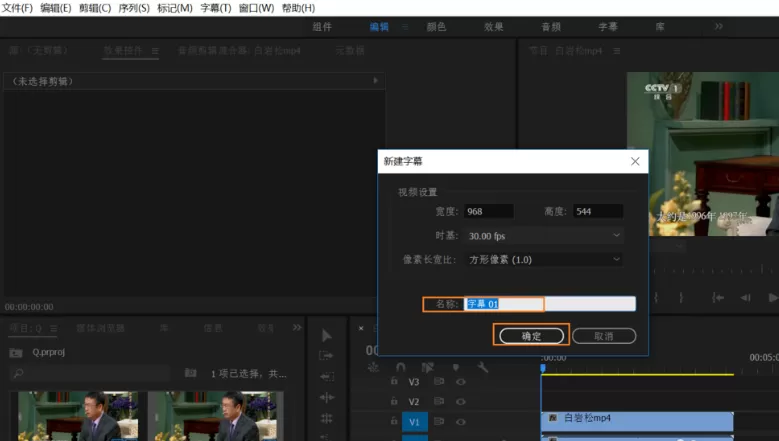The width and height of the screenshot is (779, 441).
Task: Toggle V1 track lock
Action: (x=394, y=421)
